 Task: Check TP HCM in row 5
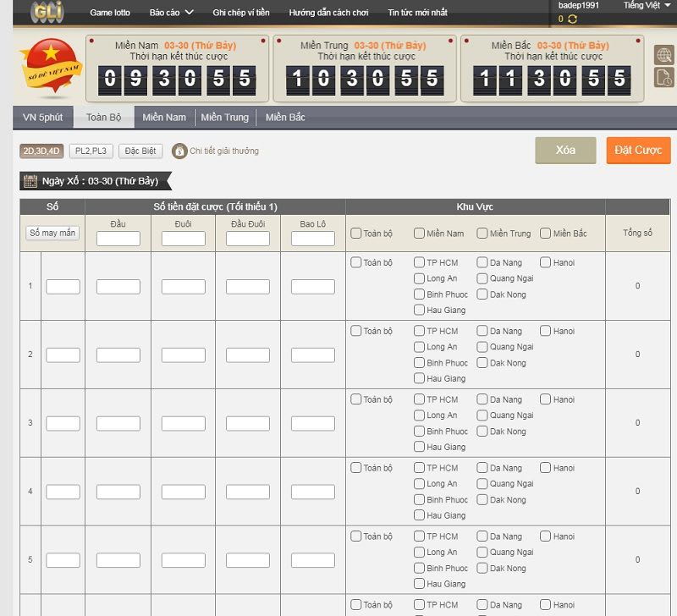tap(419, 536)
